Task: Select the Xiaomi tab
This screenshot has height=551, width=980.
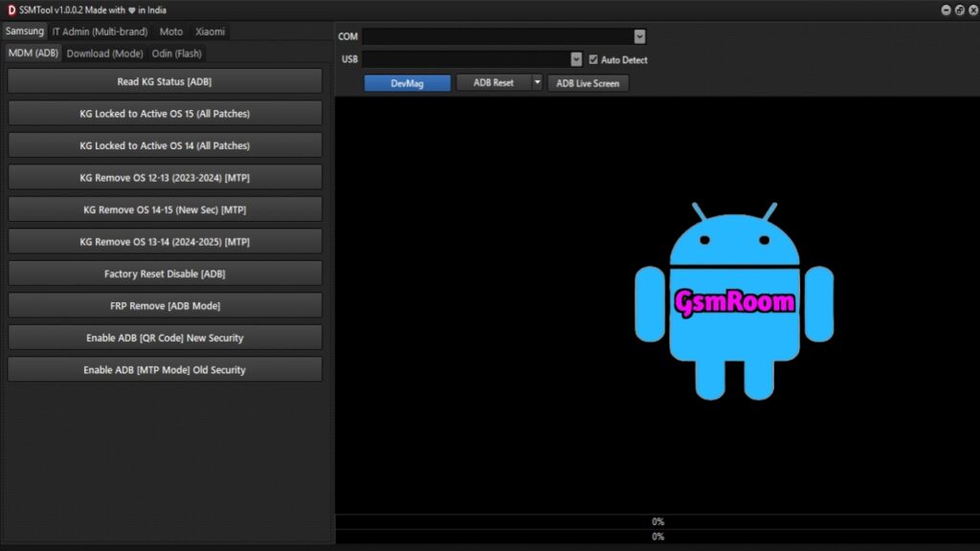Action: point(210,32)
